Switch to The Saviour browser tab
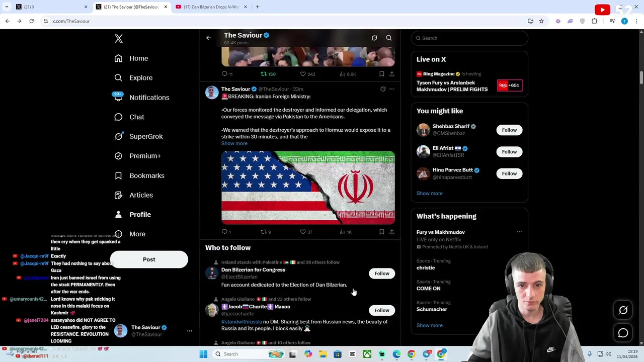The height and width of the screenshot is (362, 644). click(x=132, y=7)
